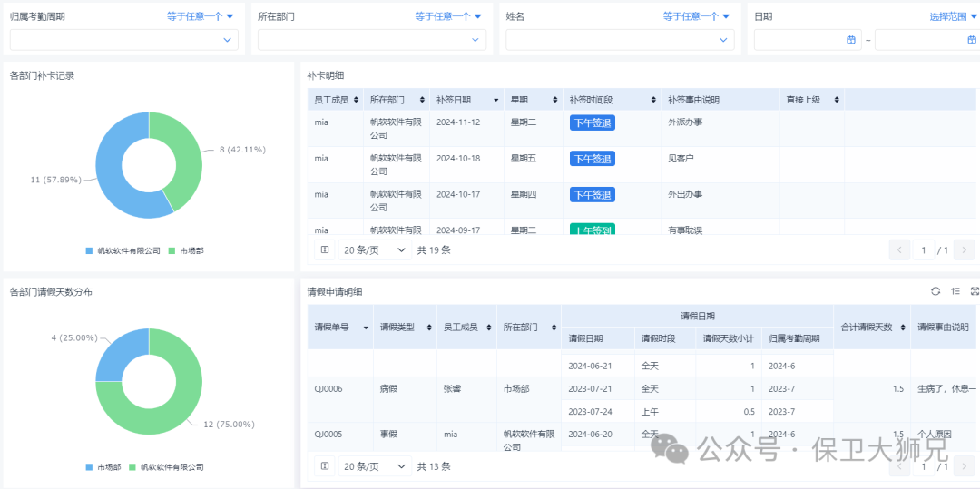Sort 补卡明细 table by 员工成员 column
The width and height of the screenshot is (980, 489).
[356, 100]
